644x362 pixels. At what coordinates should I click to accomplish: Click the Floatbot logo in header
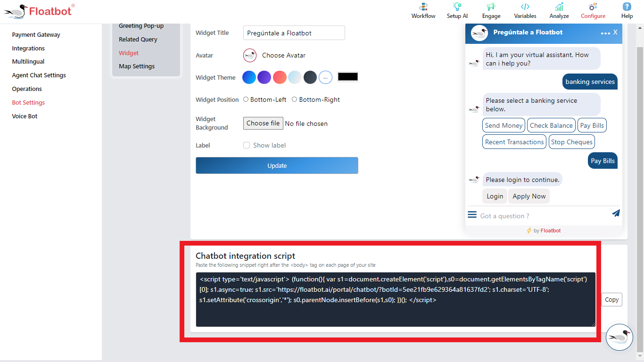tap(39, 11)
